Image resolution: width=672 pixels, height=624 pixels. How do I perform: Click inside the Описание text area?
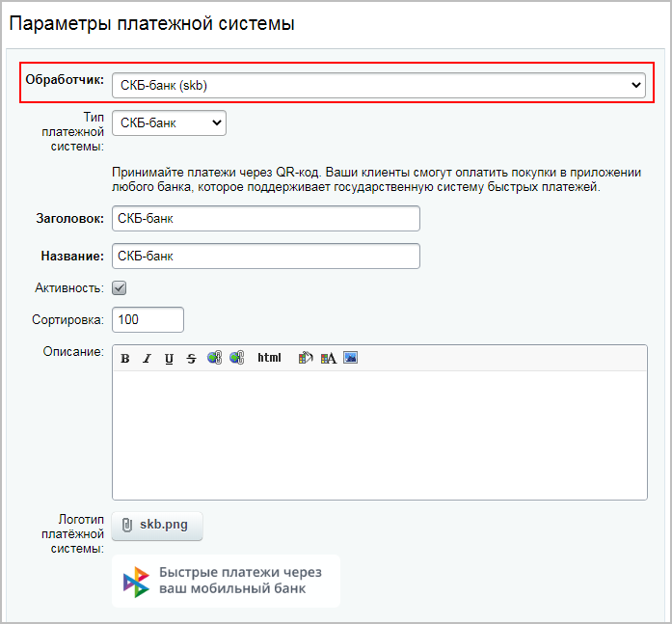[x=379, y=434]
